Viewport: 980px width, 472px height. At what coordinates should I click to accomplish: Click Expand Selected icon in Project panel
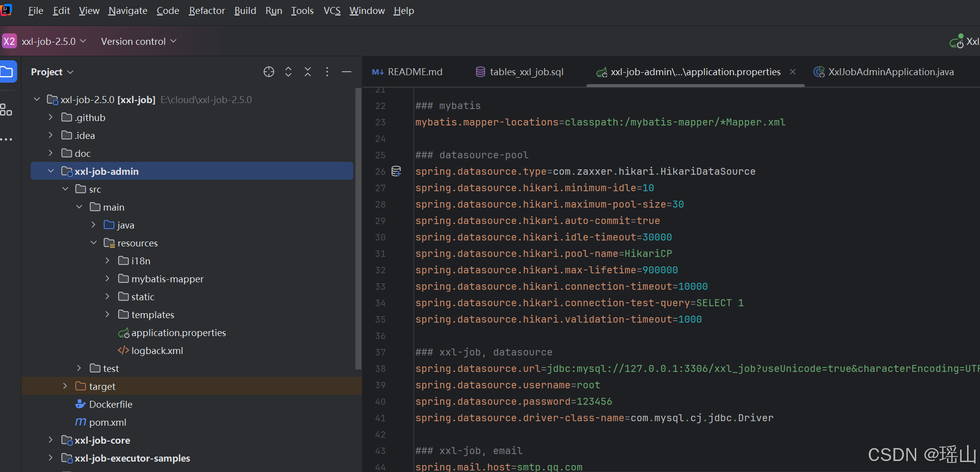288,72
